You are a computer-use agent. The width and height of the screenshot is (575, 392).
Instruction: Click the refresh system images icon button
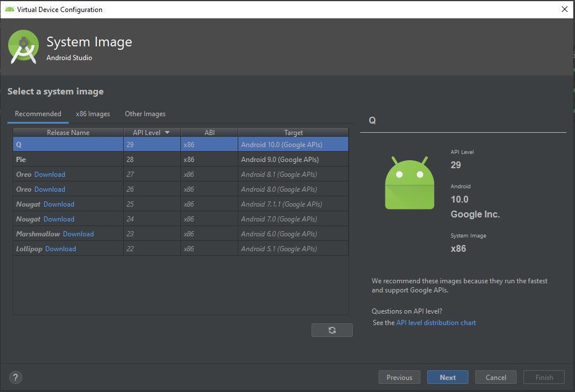[x=332, y=330]
